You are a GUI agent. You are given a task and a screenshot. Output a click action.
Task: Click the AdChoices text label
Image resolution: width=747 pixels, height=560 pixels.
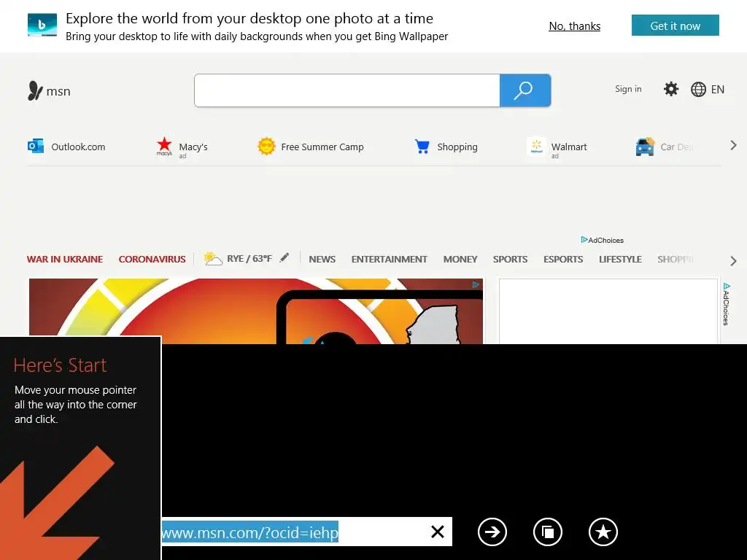(605, 240)
